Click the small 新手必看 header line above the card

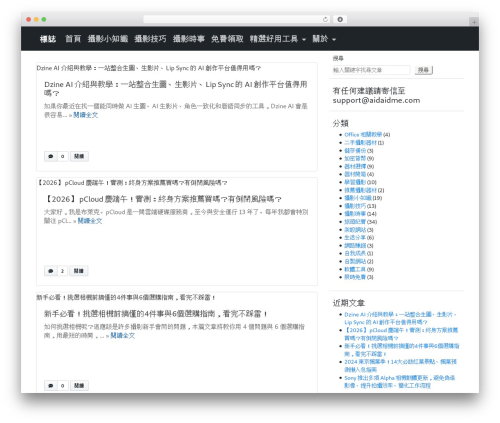126,297
